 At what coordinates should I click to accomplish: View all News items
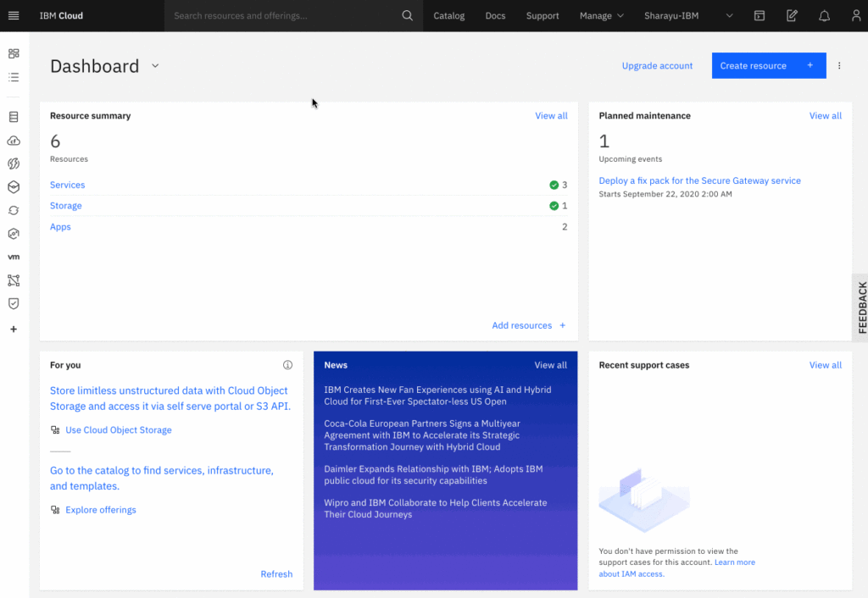(x=551, y=365)
